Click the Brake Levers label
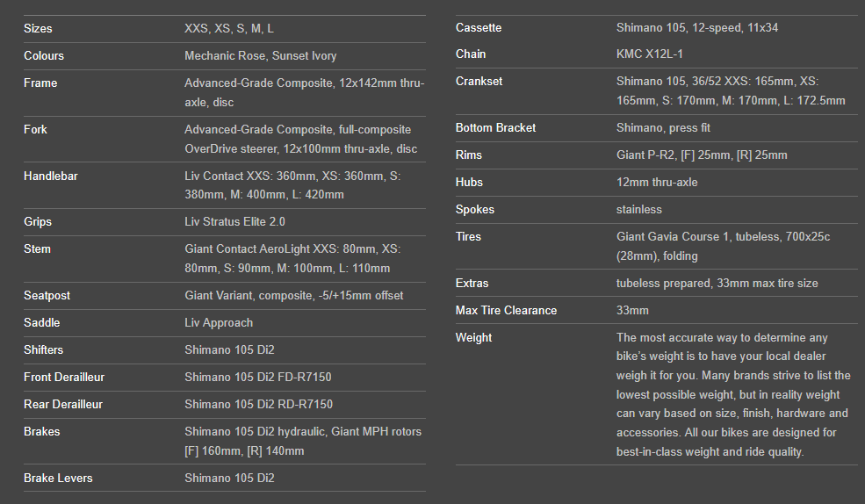Image resolution: width=865 pixels, height=504 pixels. pos(58,478)
